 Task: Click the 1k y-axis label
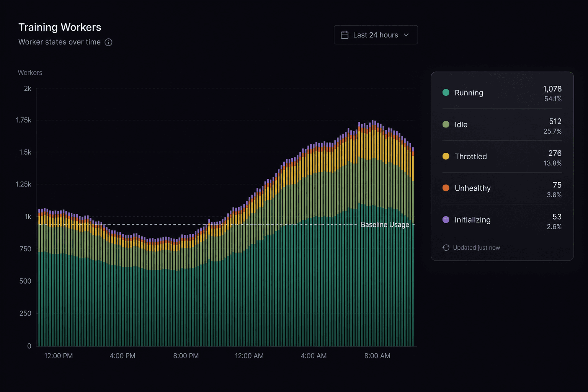click(28, 217)
